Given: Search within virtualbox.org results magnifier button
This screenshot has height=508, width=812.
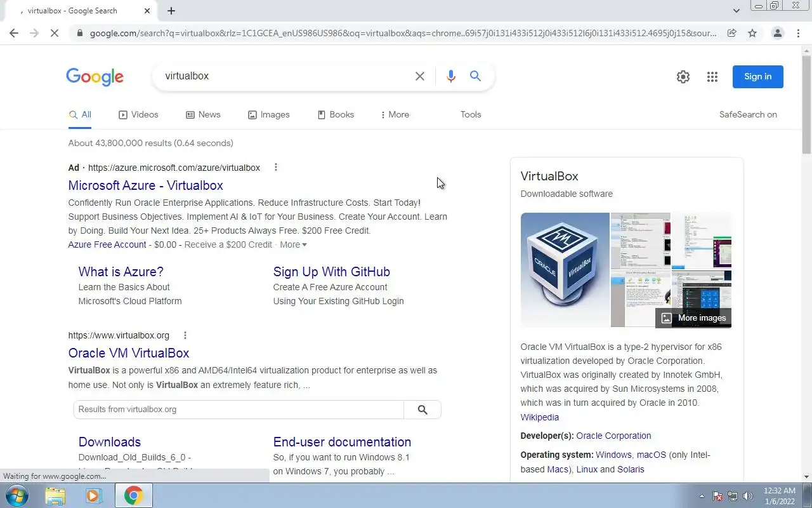Looking at the screenshot, I should coord(422,410).
